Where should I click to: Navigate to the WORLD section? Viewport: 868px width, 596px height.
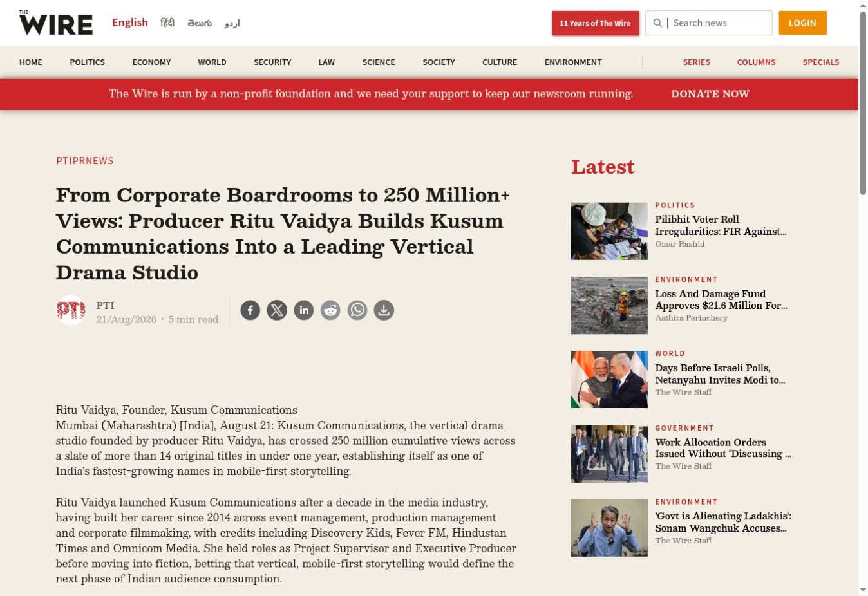(x=212, y=62)
